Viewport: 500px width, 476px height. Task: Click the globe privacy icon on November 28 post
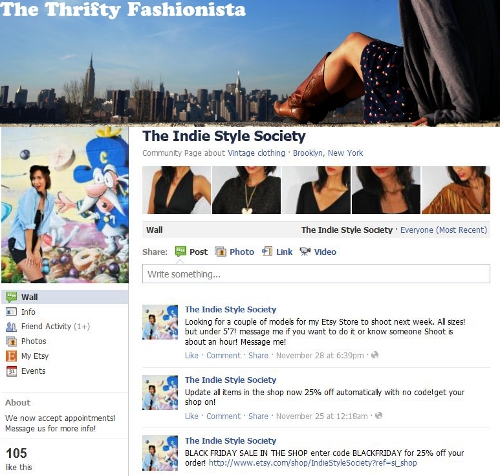pos(375,355)
